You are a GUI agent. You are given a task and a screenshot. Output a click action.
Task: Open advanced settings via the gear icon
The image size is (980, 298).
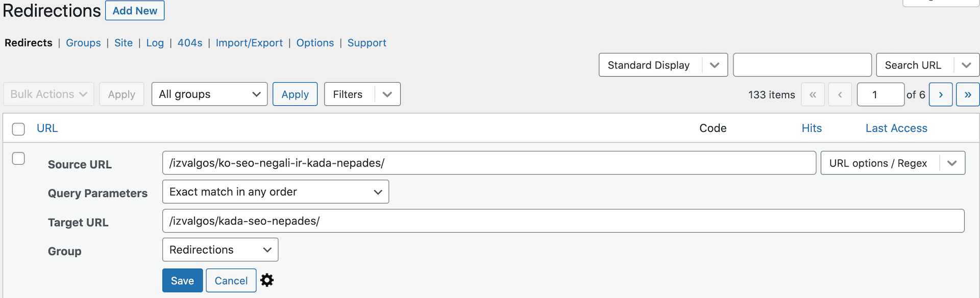pos(266,280)
